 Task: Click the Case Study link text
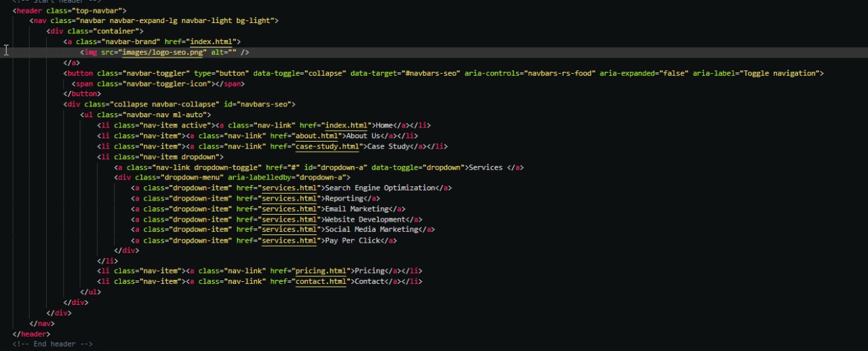pyautogui.click(x=389, y=146)
